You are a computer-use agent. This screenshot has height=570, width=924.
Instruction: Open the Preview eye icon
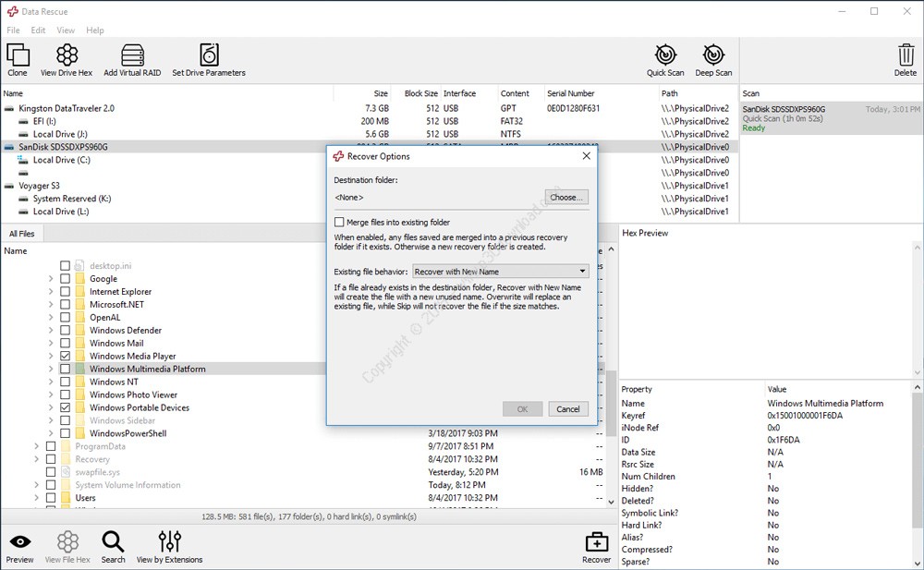[20, 541]
